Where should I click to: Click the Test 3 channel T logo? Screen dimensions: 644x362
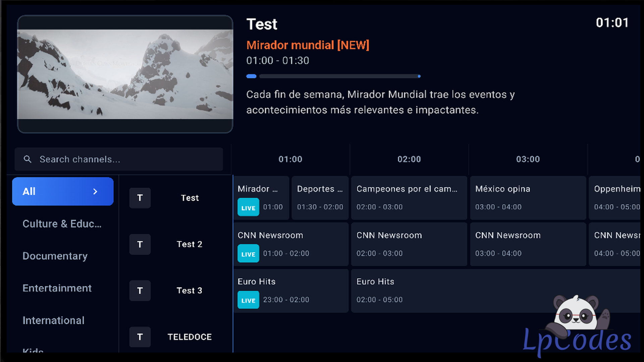tap(140, 291)
